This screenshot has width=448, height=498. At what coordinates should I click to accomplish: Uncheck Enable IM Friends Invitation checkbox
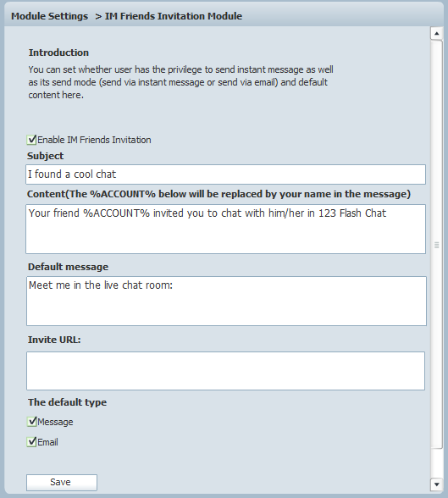[x=31, y=140]
